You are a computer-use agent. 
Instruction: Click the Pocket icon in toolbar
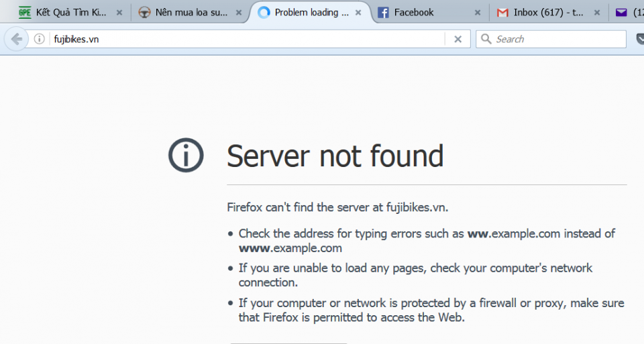click(637, 39)
